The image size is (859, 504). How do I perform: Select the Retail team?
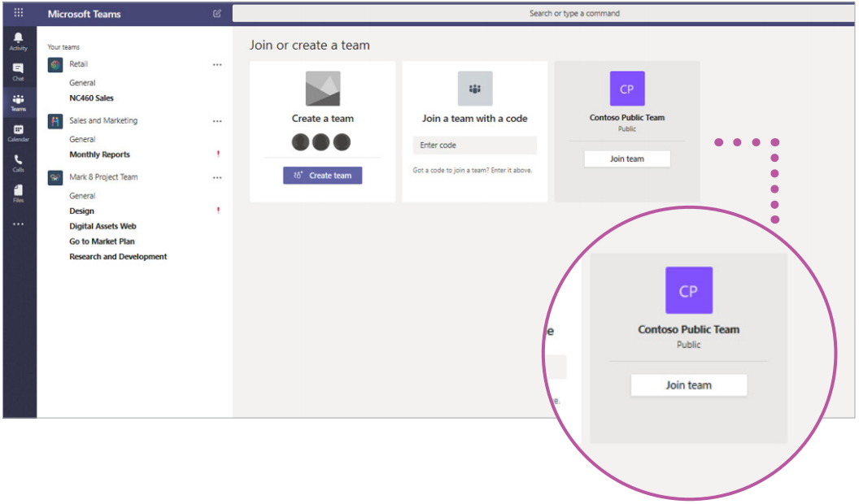tap(78, 64)
